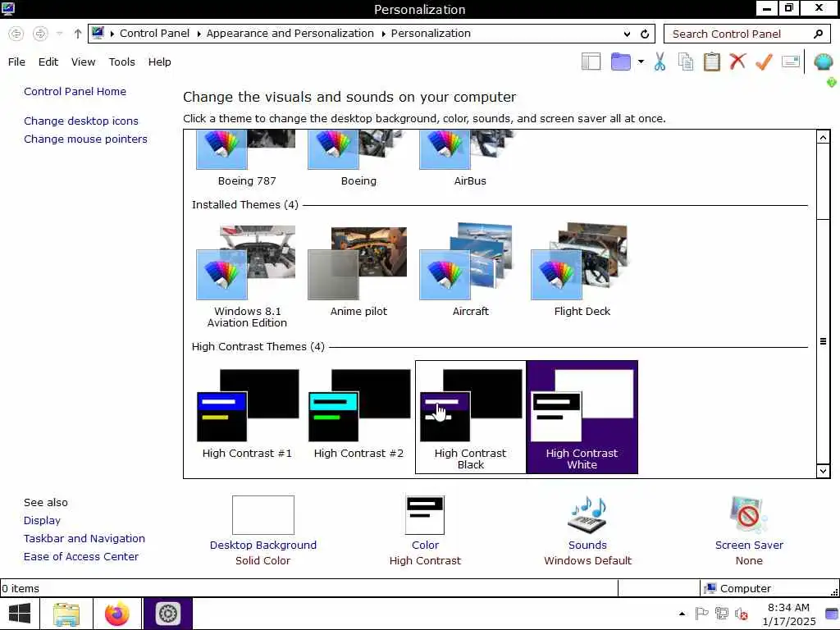840x630 pixels.
Task: Refresh the Personalization page
Action: pyautogui.click(x=645, y=34)
